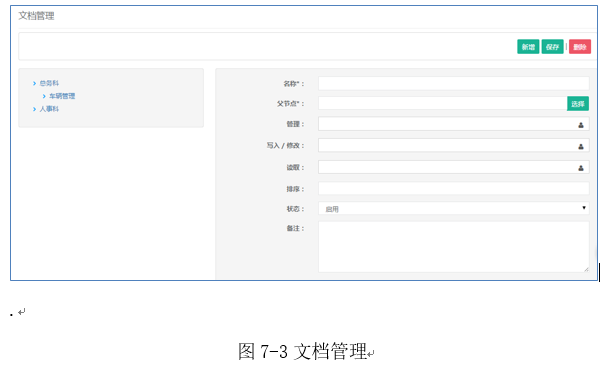Select the 人事科 tree item label
Viewport: 600px width, 370px height.
point(49,109)
